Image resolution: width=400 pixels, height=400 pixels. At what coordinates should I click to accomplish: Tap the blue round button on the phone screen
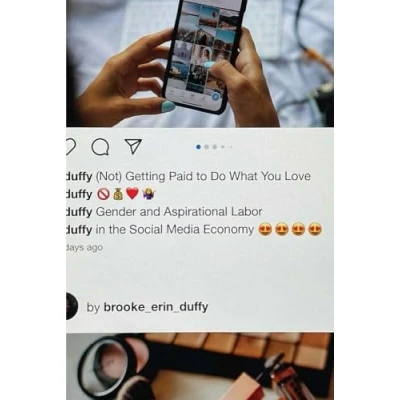click(216, 97)
